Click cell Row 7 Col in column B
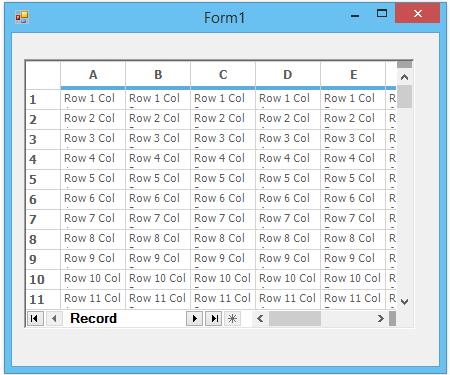 [x=158, y=219]
